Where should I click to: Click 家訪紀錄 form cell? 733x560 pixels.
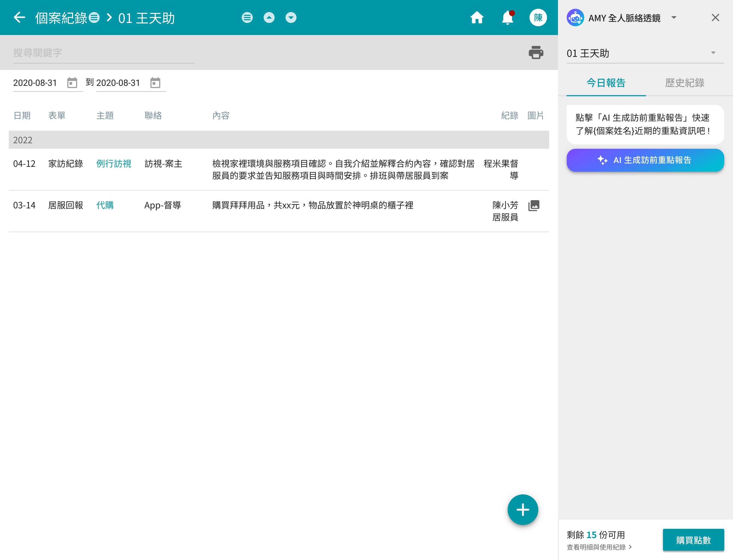[x=66, y=163]
